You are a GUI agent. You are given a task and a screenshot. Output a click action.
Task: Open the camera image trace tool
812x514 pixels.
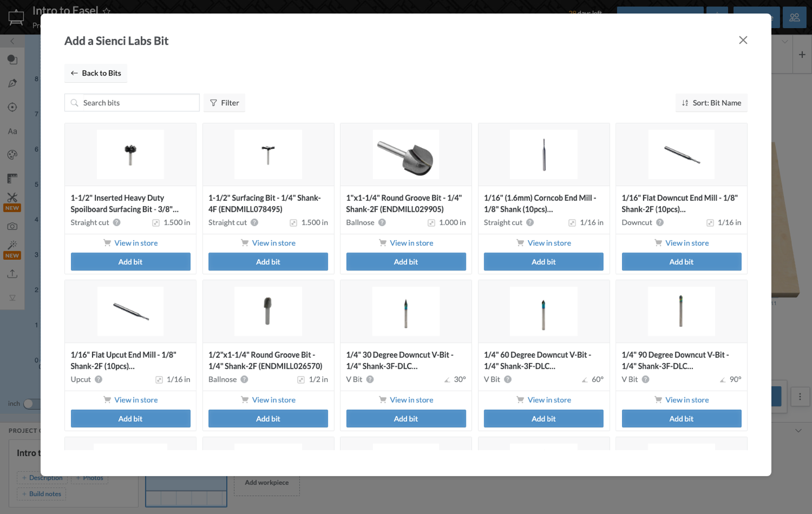click(12, 226)
